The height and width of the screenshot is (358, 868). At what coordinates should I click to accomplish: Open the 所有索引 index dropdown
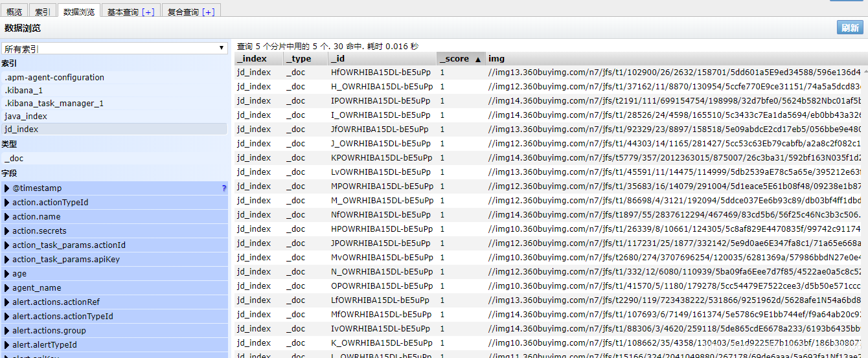pos(114,49)
